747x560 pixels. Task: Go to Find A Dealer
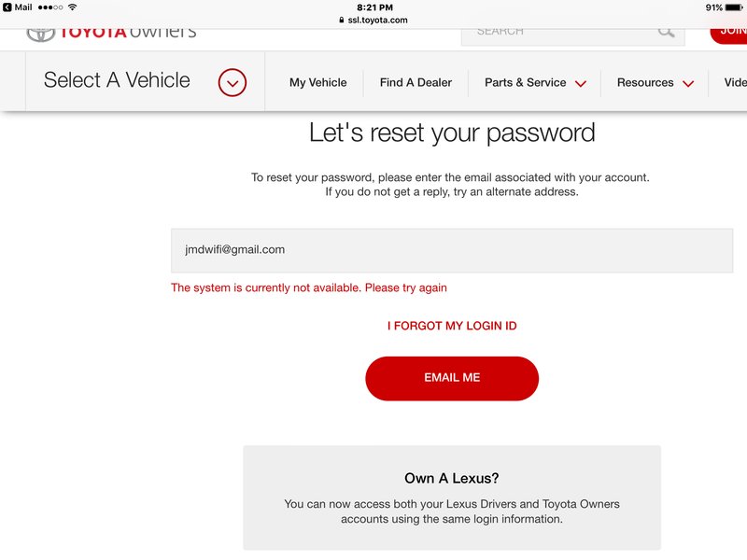[416, 82]
